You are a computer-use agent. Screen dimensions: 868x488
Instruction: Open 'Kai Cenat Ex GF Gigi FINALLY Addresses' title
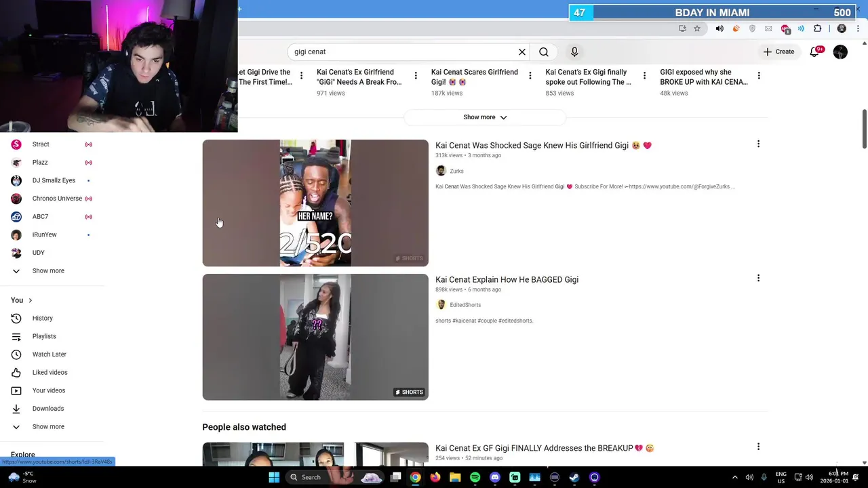click(x=545, y=448)
